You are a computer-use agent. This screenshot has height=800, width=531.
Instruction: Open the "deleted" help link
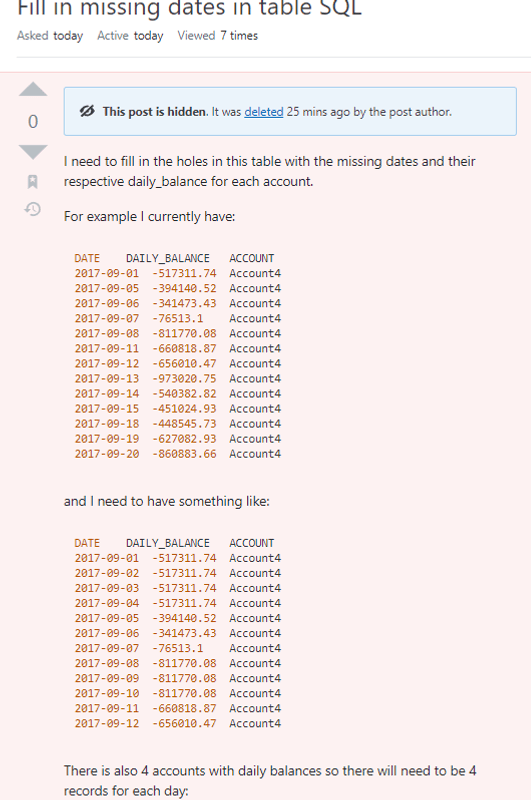coord(263,112)
